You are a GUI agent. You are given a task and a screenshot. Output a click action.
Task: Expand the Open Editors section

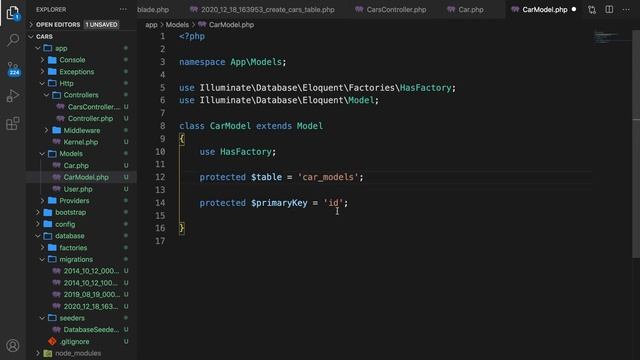[58, 24]
